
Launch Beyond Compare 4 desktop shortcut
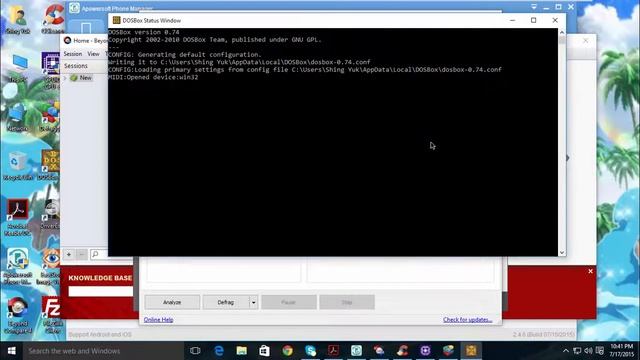[18, 316]
